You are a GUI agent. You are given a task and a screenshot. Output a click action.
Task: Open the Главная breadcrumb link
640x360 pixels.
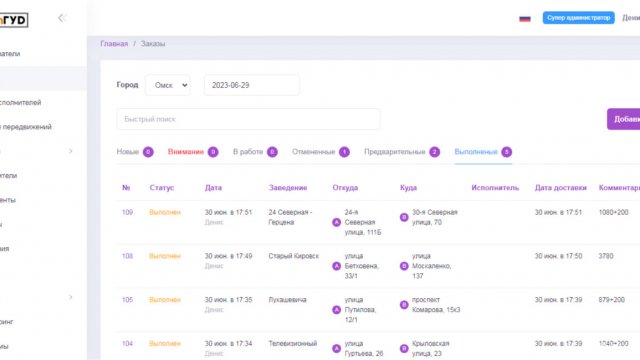[114, 44]
